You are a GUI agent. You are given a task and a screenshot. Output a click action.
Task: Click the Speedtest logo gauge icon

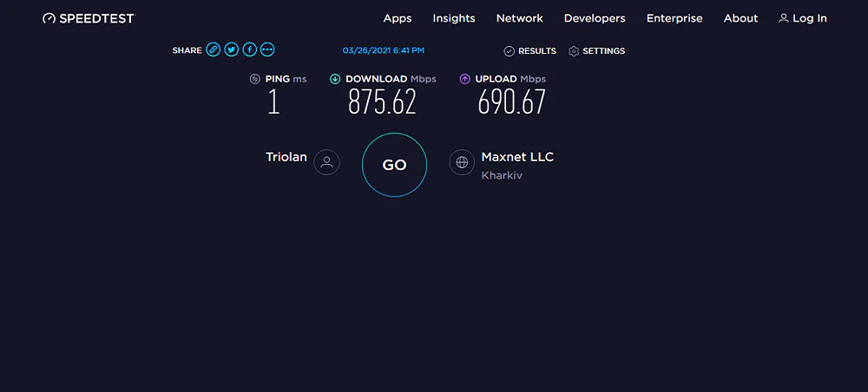click(49, 18)
